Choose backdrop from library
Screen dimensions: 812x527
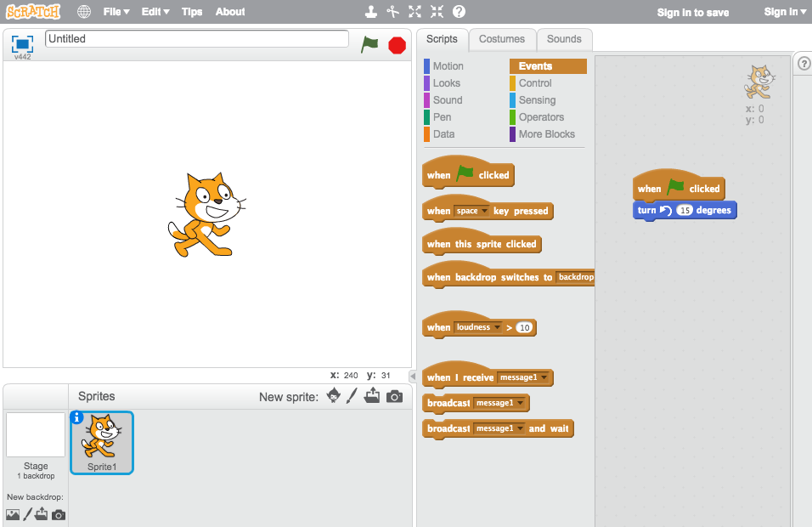pos(13,514)
